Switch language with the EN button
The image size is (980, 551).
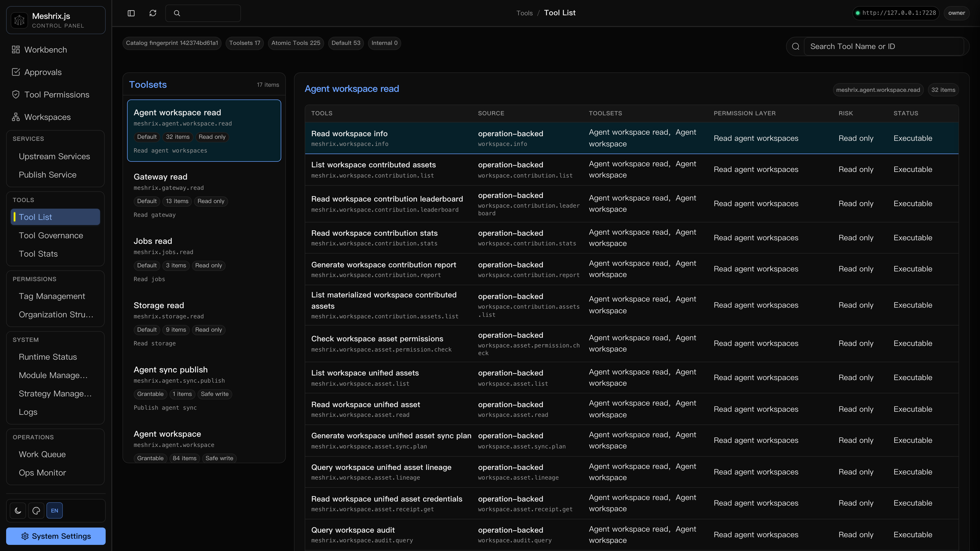pos(54,511)
